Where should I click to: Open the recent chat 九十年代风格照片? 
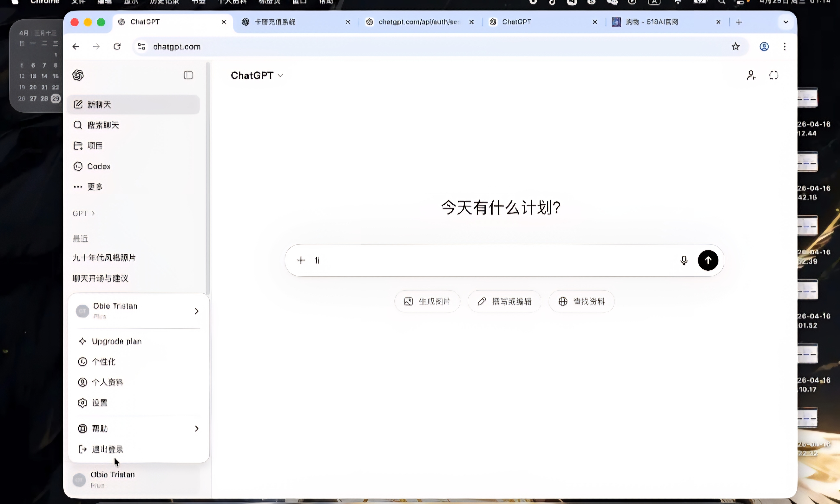tap(104, 258)
